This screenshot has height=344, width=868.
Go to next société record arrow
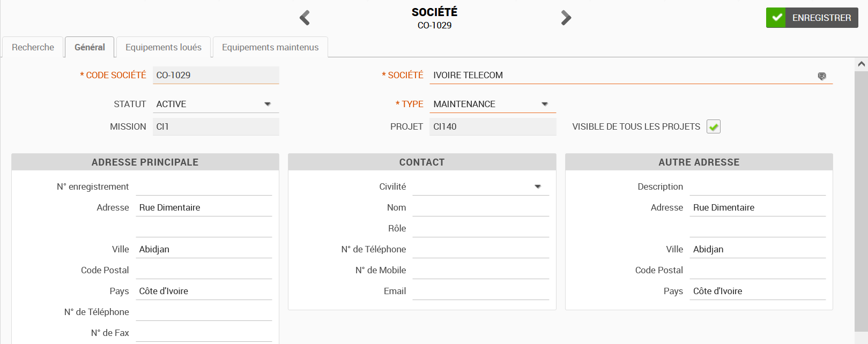click(566, 18)
